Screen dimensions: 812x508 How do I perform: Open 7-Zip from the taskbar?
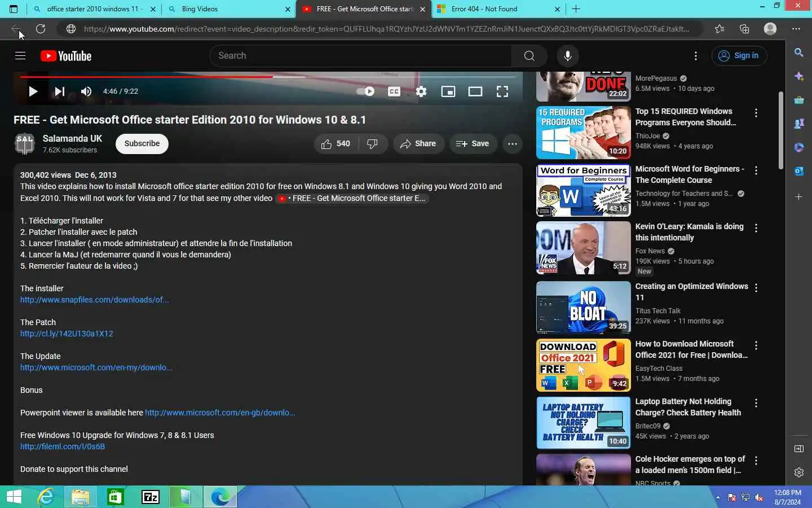pos(151,497)
